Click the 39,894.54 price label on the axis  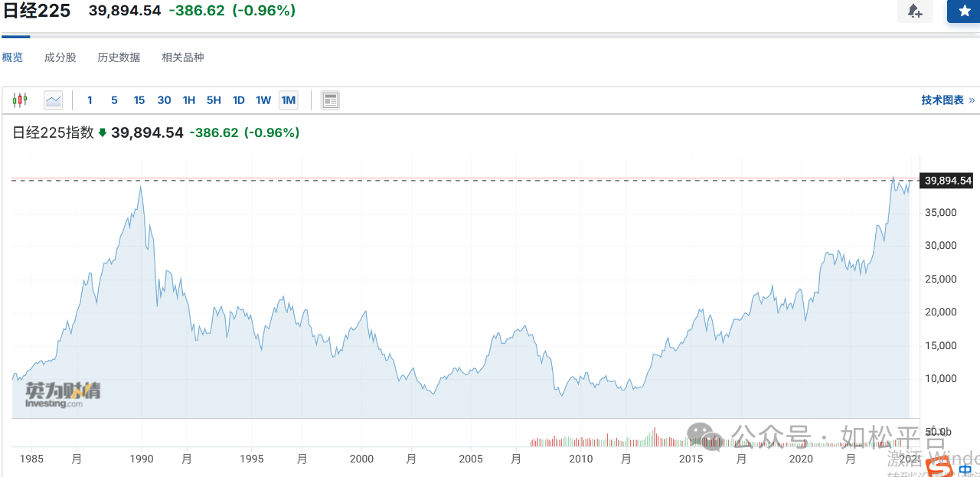(948, 181)
